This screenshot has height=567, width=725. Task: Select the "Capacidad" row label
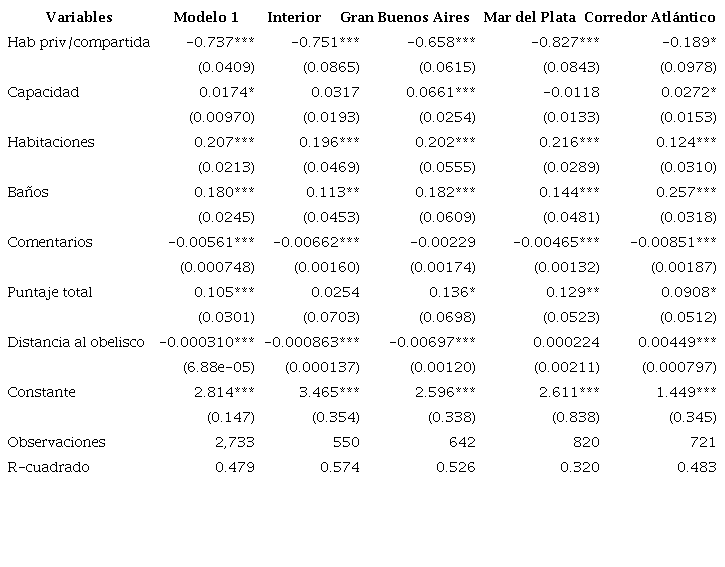pos(43,92)
